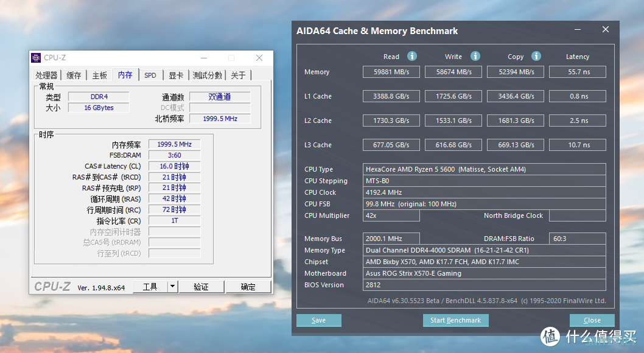The width and height of the screenshot is (644, 353).
Task: Click L2 Cache Read value 1730.3 GB/s
Action: point(391,121)
